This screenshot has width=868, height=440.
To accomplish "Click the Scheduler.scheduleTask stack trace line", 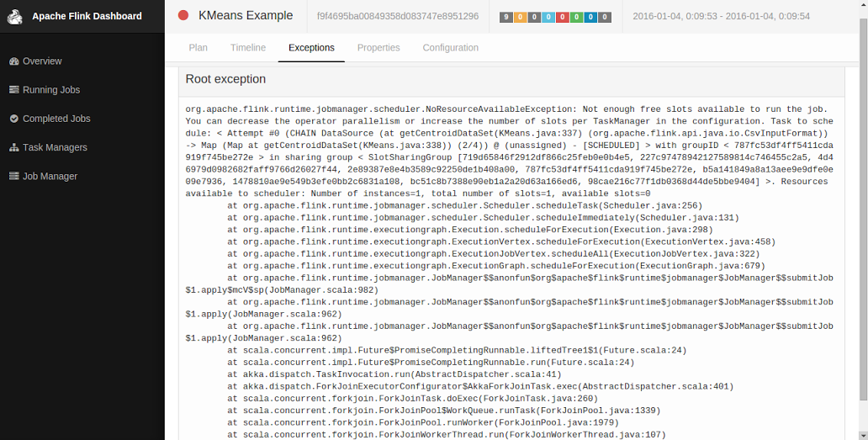I will 463,206.
